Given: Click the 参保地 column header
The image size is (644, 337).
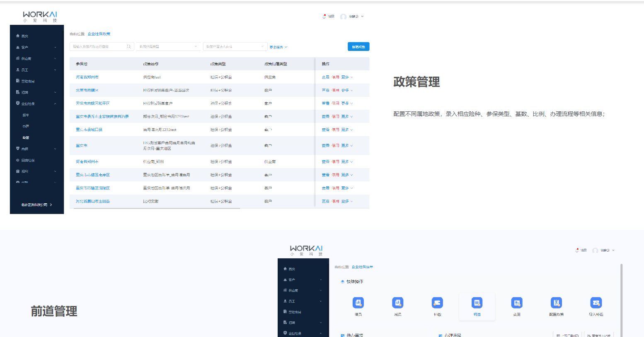Looking at the screenshot, I should point(82,64).
